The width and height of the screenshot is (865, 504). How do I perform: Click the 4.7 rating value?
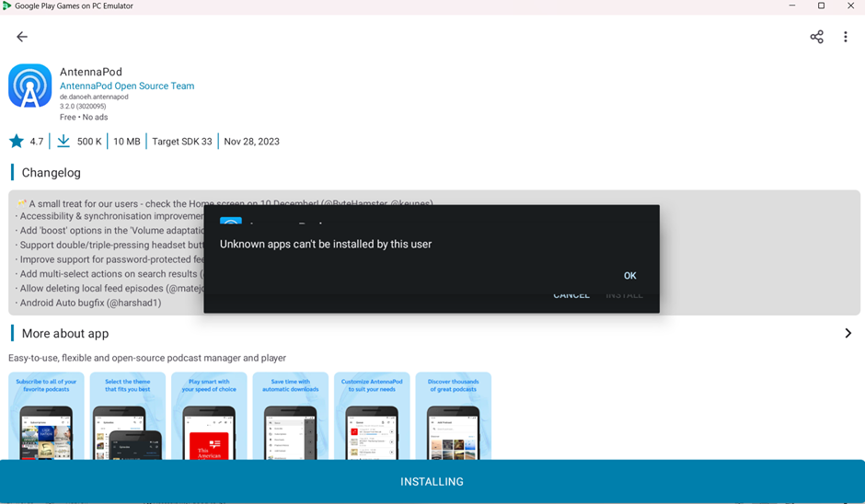pyautogui.click(x=37, y=142)
